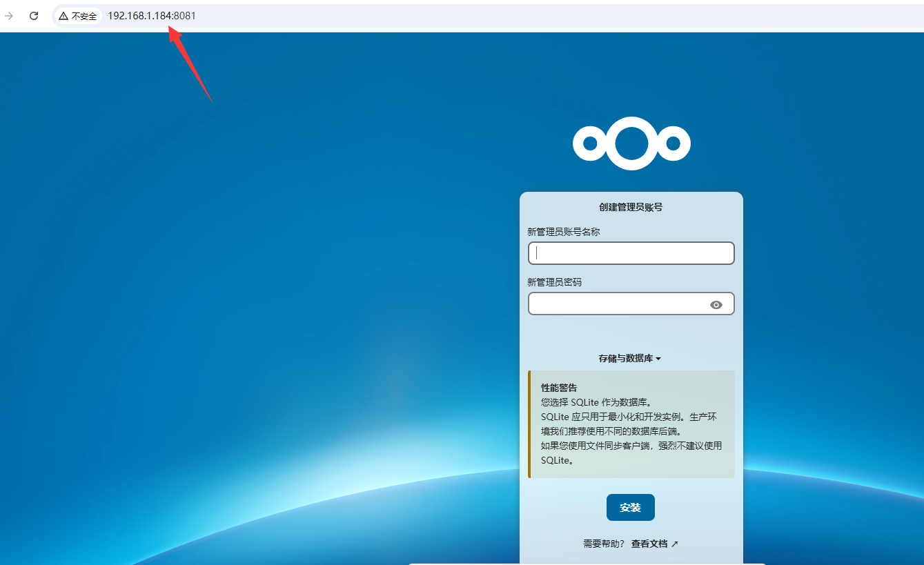Open the 不安全 site security warning badge
924x565 pixels.
click(78, 16)
